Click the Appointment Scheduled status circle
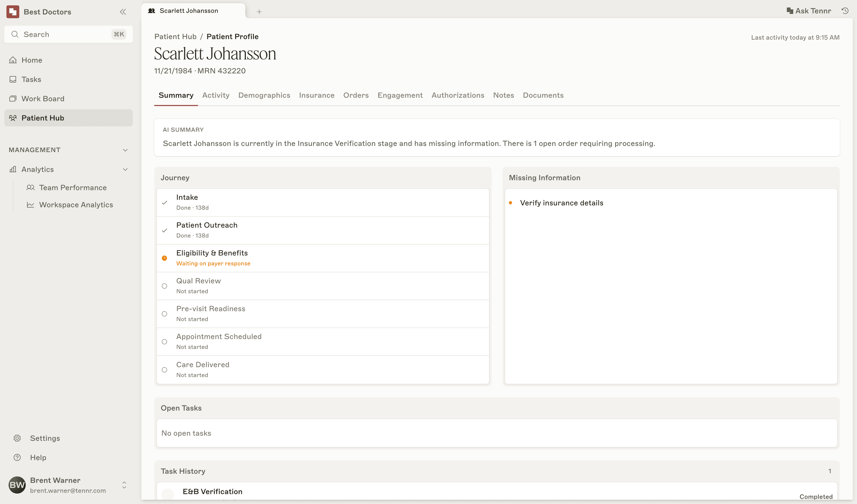The width and height of the screenshot is (857, 504). 165,342
